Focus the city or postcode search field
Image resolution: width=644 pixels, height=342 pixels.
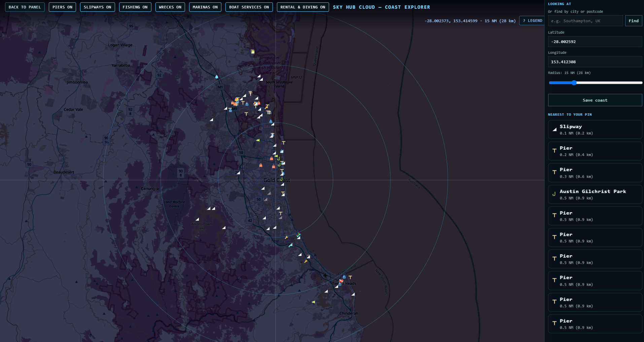point(585,21)
